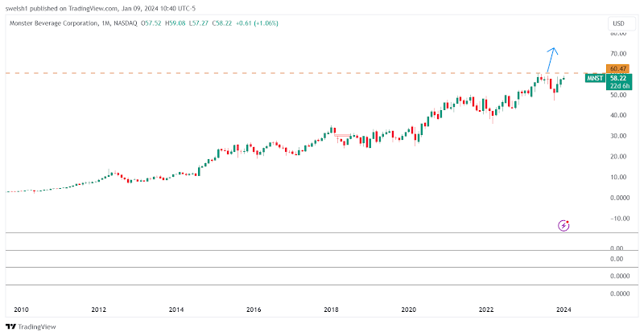This screenshot has height=336, width=644.
Task: Click the 70.00 price axis label
Action: click(x=618, y=54)
